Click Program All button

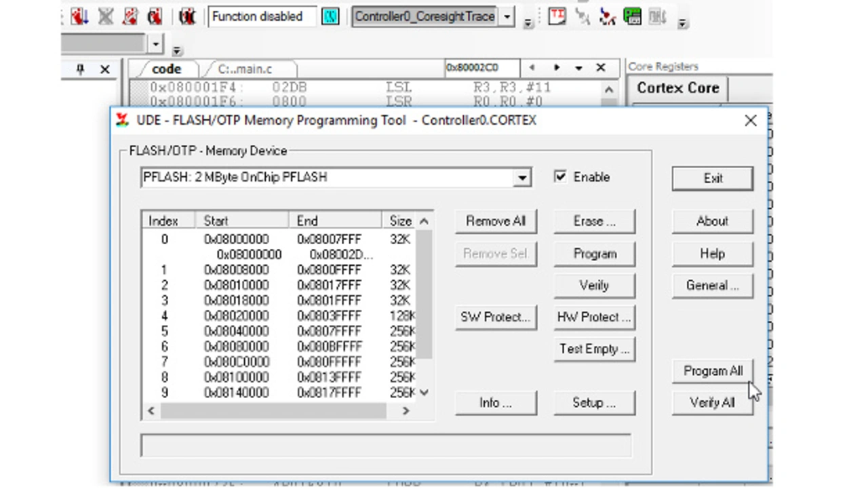(x=713, y=371)
